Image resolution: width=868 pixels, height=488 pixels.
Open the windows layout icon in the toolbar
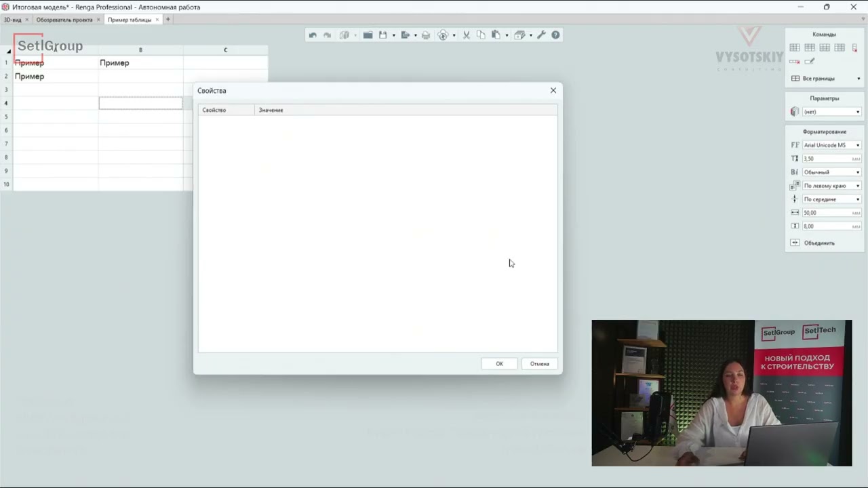[519, 35]
